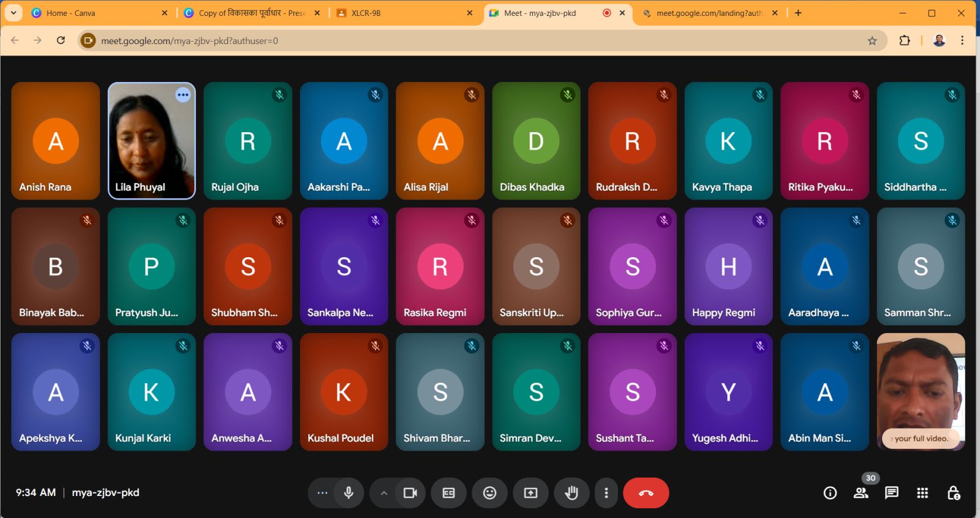Select Anish Rana participant tile
Viewport: 980px width, 518px height.
point(56,141)
